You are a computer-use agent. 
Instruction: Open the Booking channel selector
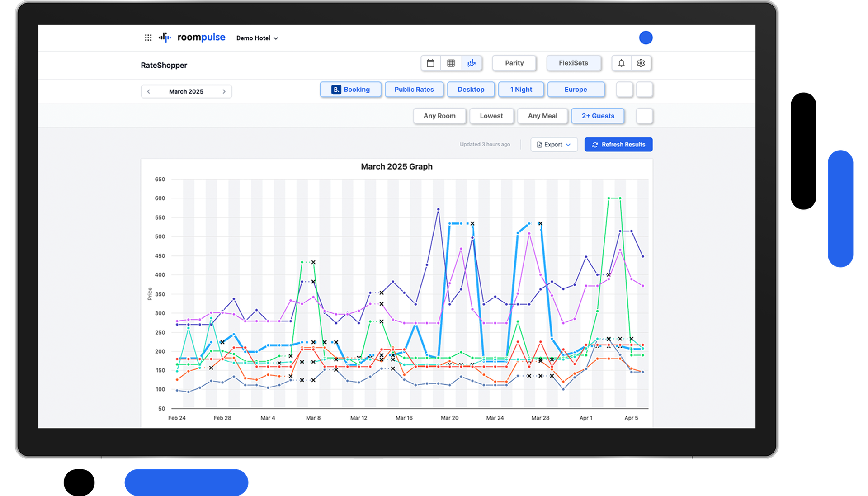(350, 90)
